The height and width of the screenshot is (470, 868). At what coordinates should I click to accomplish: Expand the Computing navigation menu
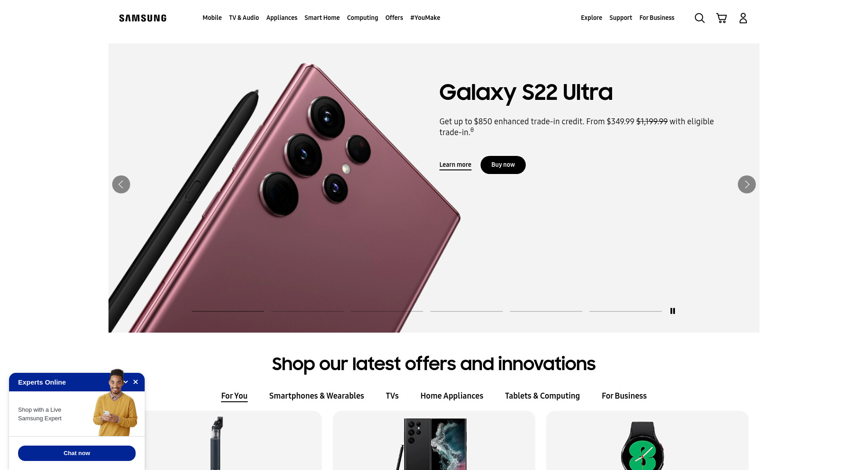[362, 18]
